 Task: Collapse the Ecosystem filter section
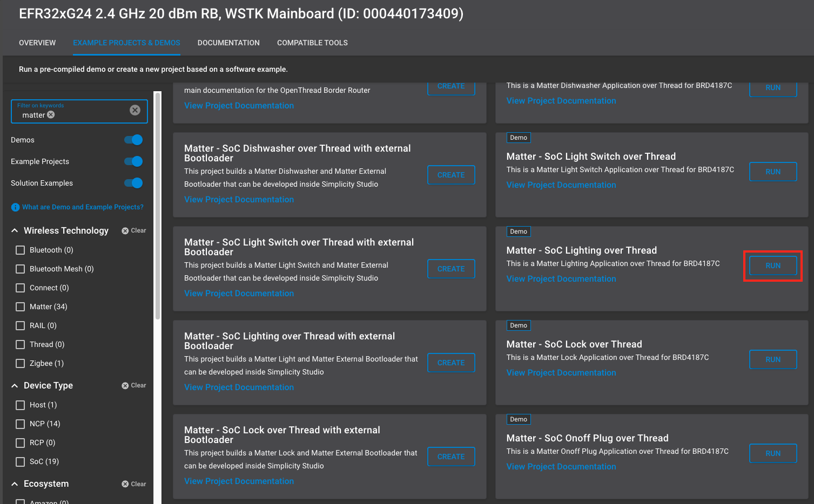coord(15,484)
